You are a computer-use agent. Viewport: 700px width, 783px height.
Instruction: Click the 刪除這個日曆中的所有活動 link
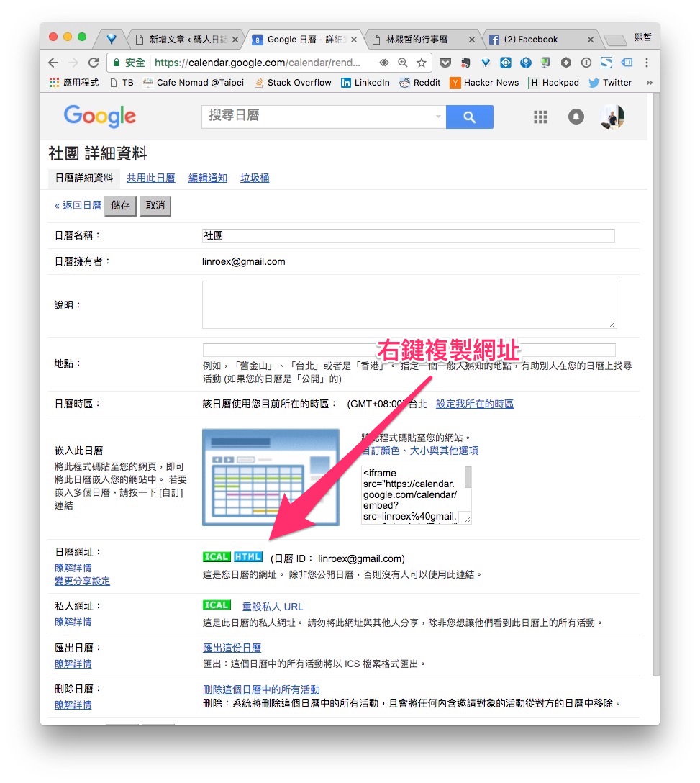point(261,689)
